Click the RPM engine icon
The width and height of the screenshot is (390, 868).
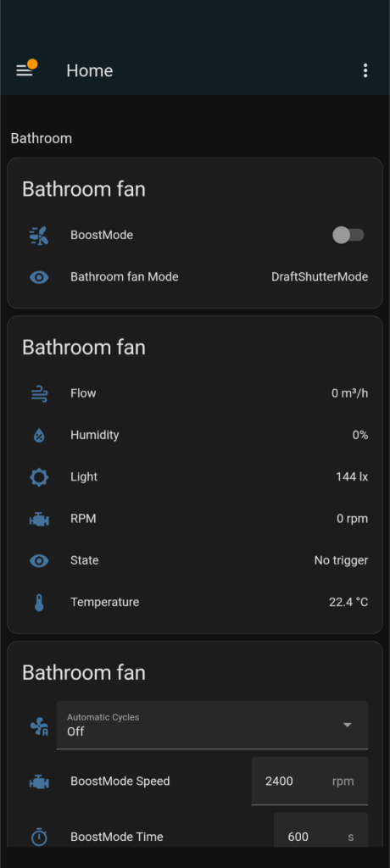click(x=39, y=520)
